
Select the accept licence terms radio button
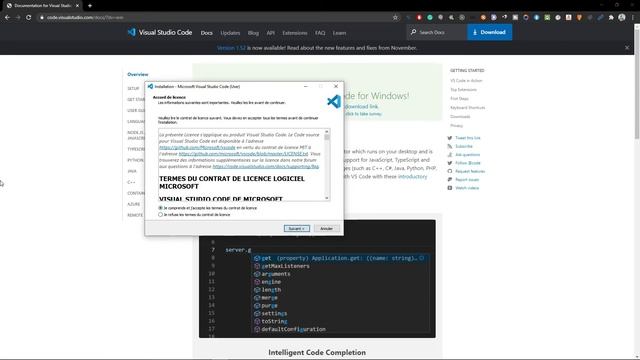pyautogui.click(x=160, y=208)
